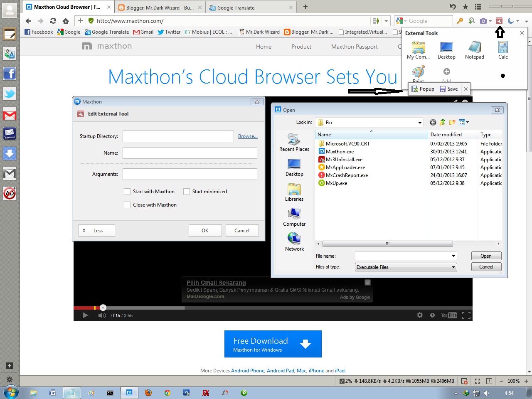Switch to the Google Translate tab
Viewport: 532px width, 399px height.
click(251, 7)
